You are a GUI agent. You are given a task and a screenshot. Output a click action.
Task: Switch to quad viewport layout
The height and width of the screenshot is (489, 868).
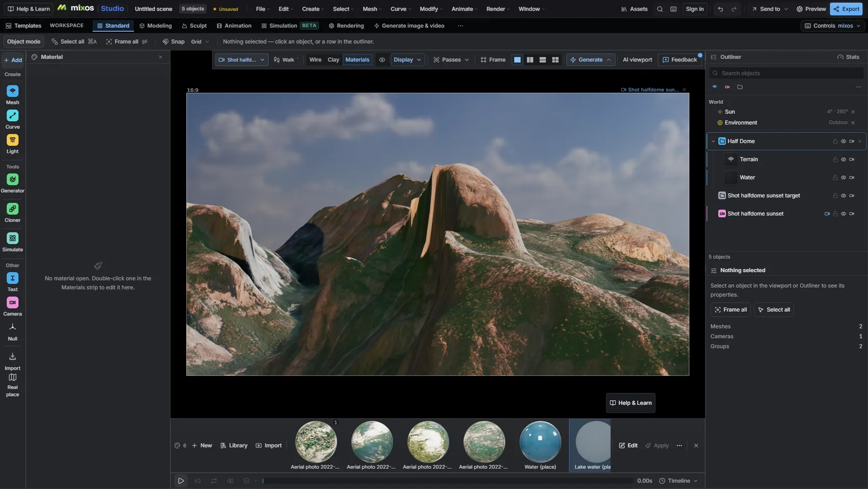point(555,60)
